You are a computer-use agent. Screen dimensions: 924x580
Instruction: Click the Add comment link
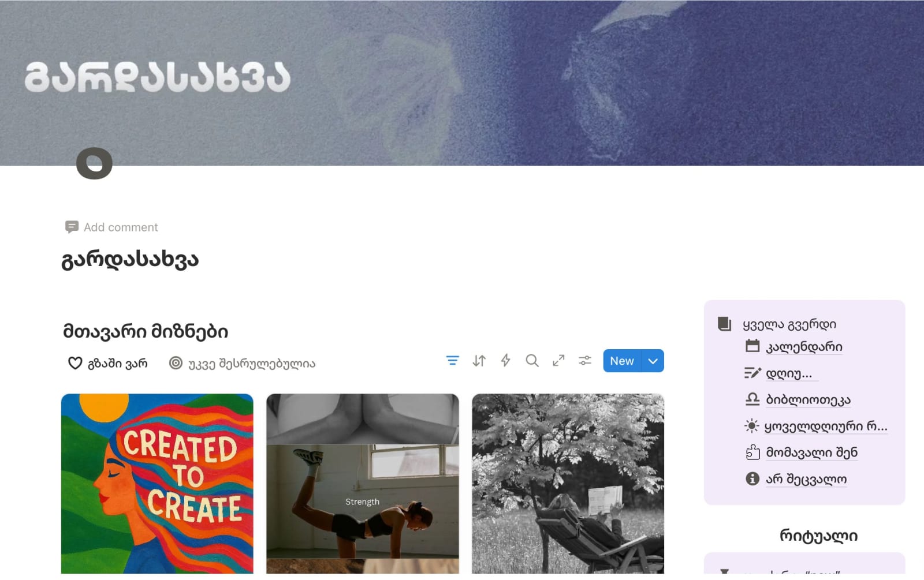click(121, 227)
